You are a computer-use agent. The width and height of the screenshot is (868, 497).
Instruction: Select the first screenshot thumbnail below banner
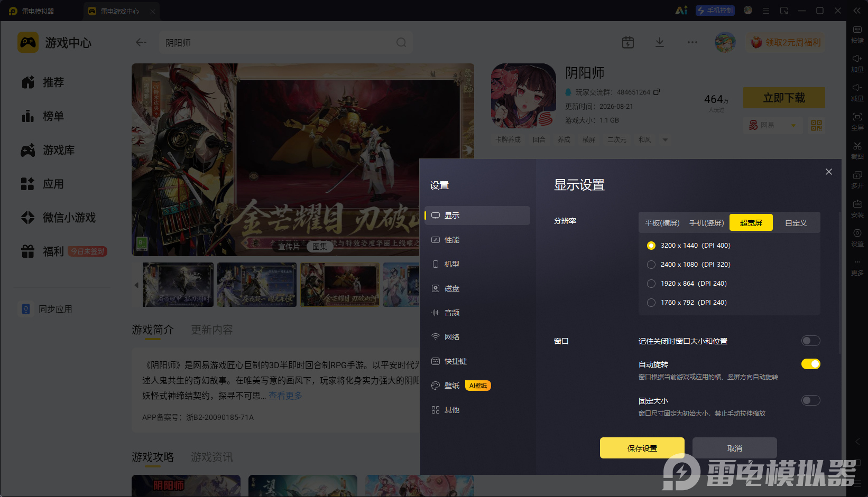click(179, 285)
